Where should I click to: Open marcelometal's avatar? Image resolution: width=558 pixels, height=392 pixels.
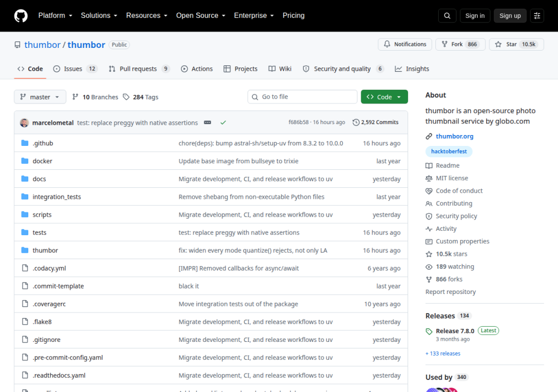point(24,122)
